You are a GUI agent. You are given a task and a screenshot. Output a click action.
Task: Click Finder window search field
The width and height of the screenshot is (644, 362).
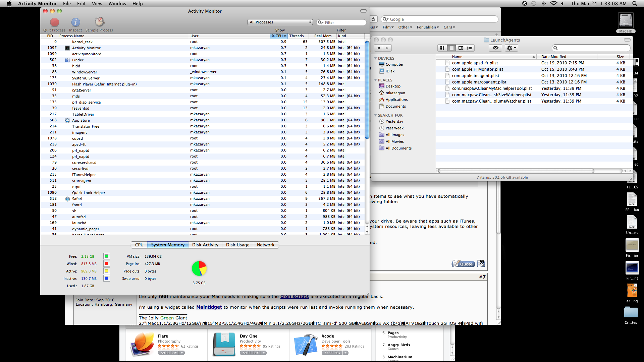[x=591, y=48]
